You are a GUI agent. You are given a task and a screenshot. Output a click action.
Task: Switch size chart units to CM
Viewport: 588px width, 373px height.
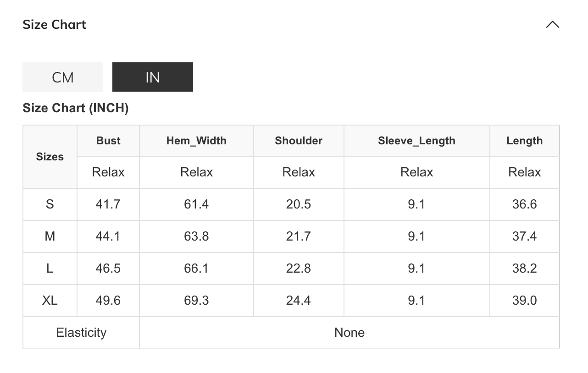click(x=63, y=77)
